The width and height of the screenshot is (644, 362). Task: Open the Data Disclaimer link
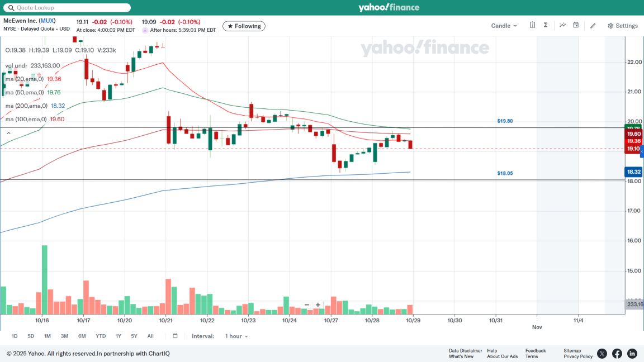click(x=465, y=350)
